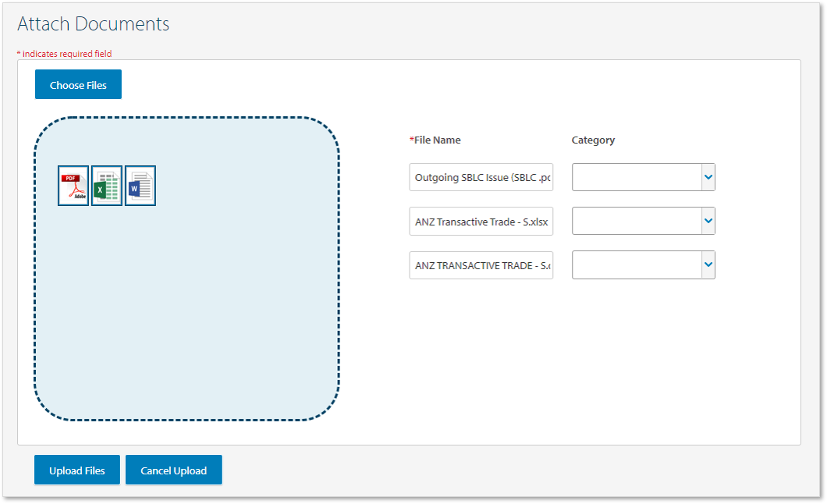Select the Excel spreadsheet icon in drop zone
The width and height of the screenshot is (827, 504).
pyautogui.click(x=107, y=186)
